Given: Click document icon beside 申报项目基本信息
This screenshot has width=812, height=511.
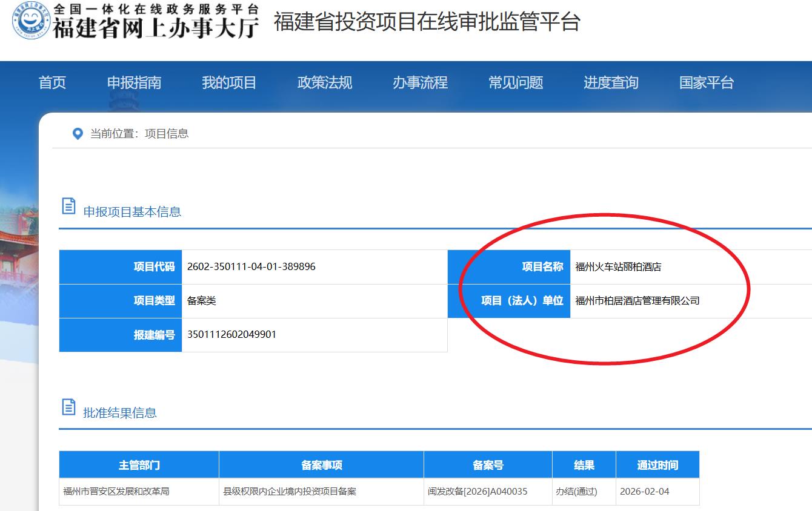Looking at the screenshot, I should coord(69,206).
